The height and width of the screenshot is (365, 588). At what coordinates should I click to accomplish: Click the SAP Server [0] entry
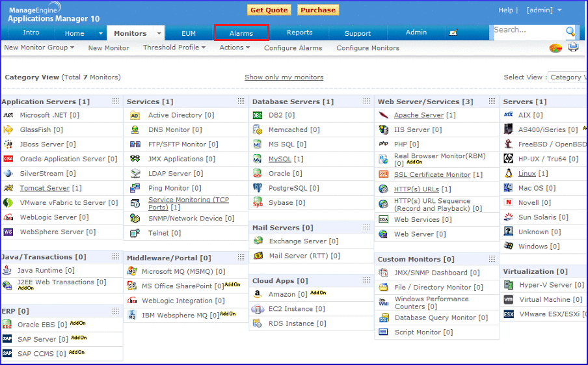[x=43, y=339]
